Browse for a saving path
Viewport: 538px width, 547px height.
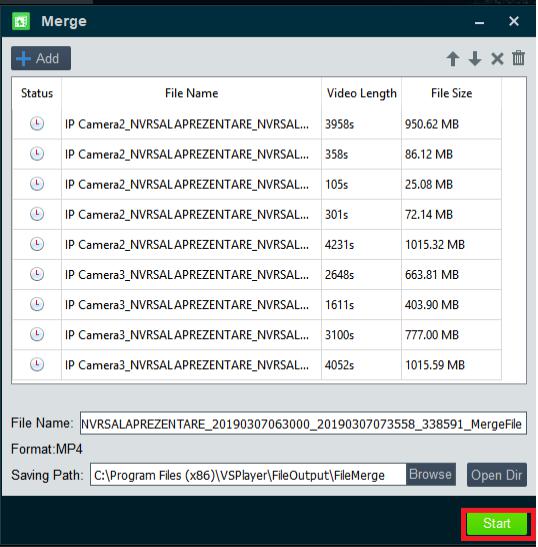coord(431,474)
